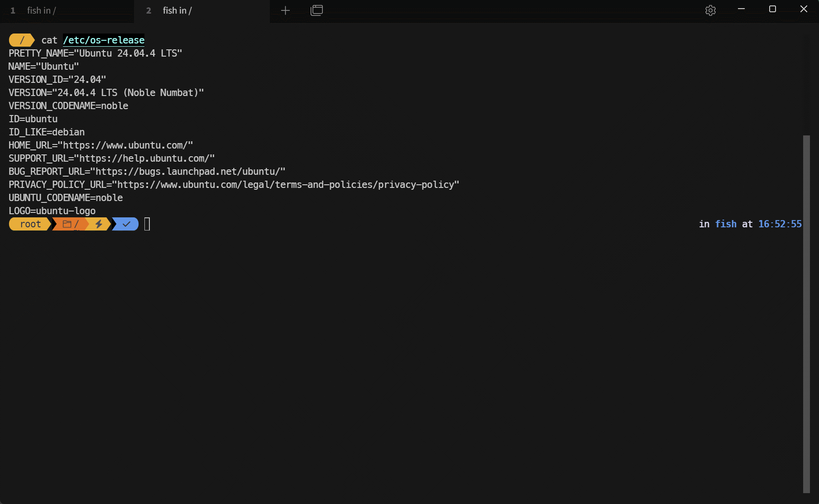819x504 pixels.
Task: Click the root user prompt segment
Action: (x=30, y=224)
